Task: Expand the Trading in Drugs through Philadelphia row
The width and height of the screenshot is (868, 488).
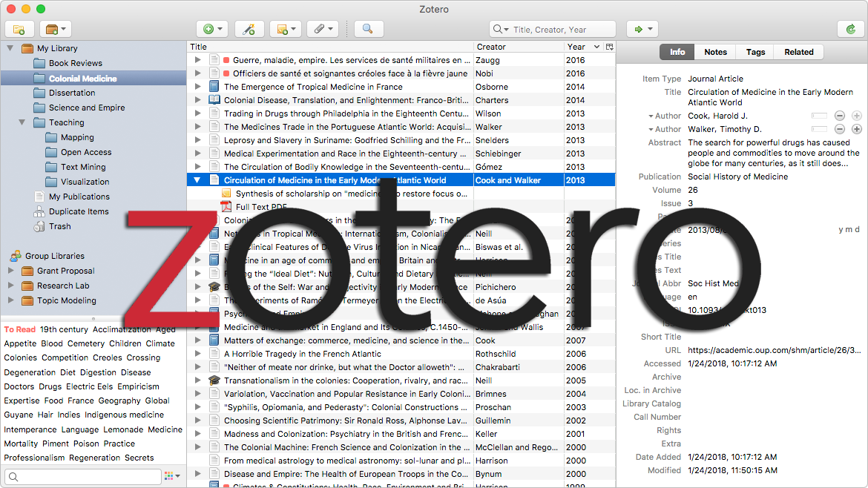Action: click(197, 113)
